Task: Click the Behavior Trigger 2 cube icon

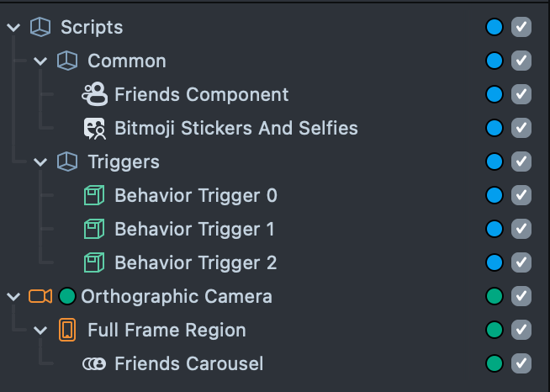Action: pyautogui.click(x=93, y=262)
